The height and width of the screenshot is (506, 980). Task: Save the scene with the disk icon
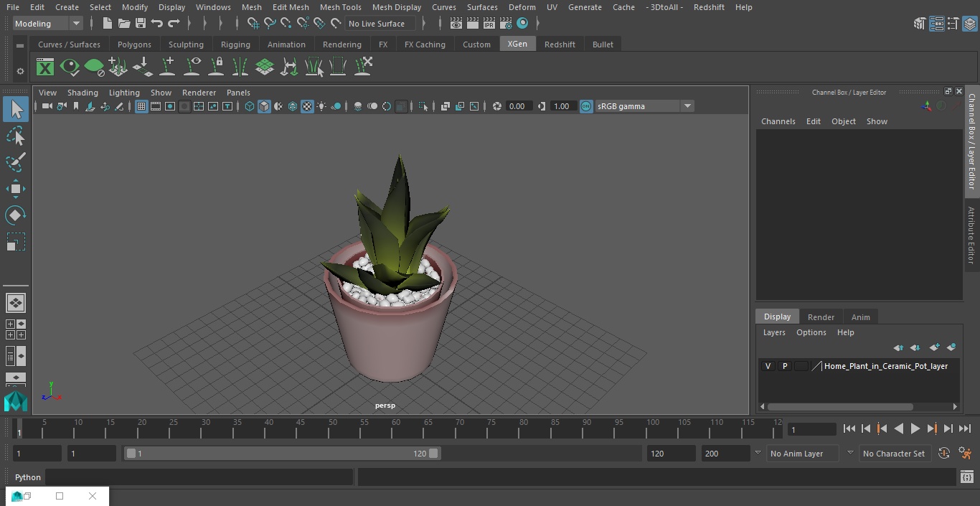(x=141, y=24)
